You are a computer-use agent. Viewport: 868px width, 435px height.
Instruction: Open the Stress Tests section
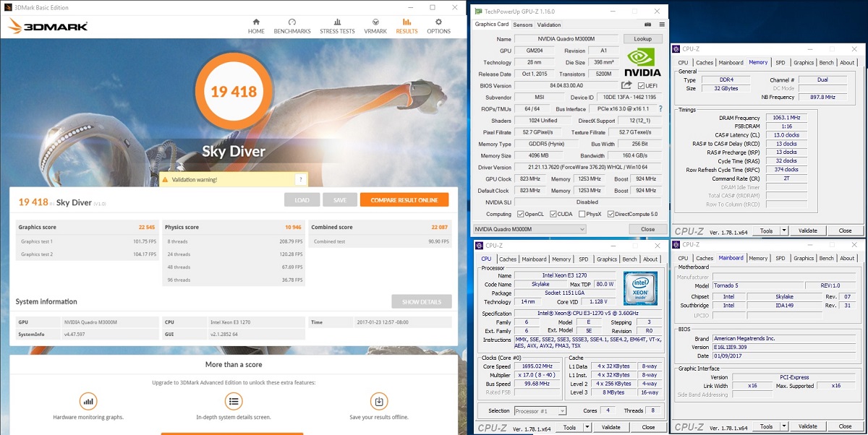(x=337, y=26)
